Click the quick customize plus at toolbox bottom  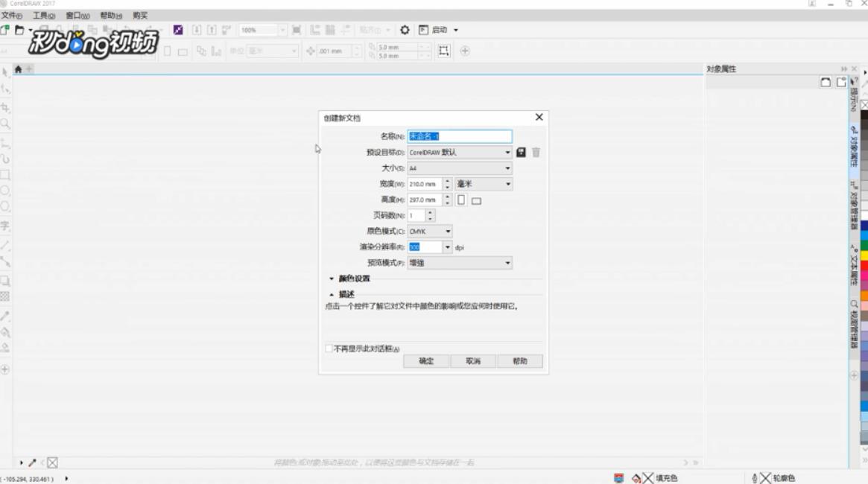[x=5, y=369]
